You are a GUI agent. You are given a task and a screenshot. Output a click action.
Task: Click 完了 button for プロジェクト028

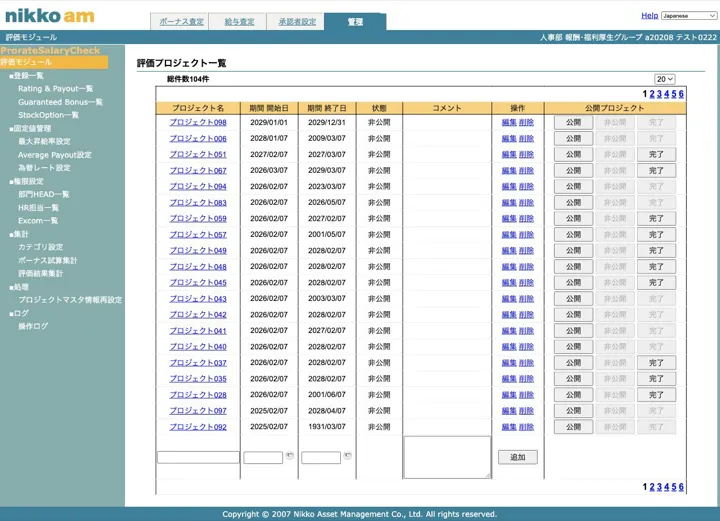click(x=656, y=395)
